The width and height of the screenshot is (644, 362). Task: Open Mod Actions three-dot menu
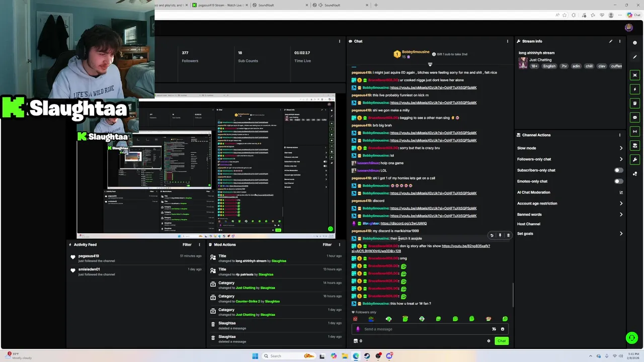[340, 245]
